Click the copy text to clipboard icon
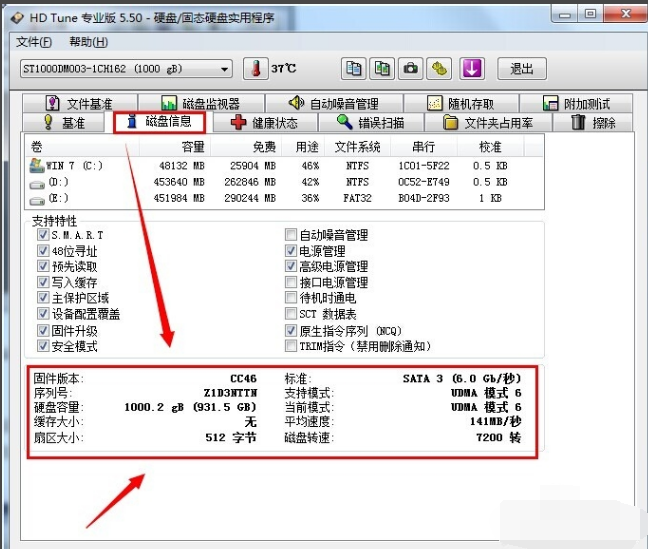Image resolution: width=648 pixels, height=549 pixels. (353, 69)
